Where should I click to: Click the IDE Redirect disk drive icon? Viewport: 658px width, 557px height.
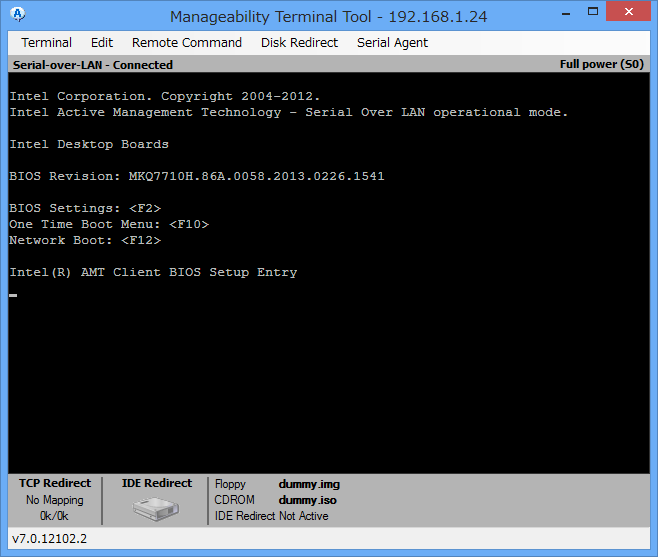(x=156, y=509)
